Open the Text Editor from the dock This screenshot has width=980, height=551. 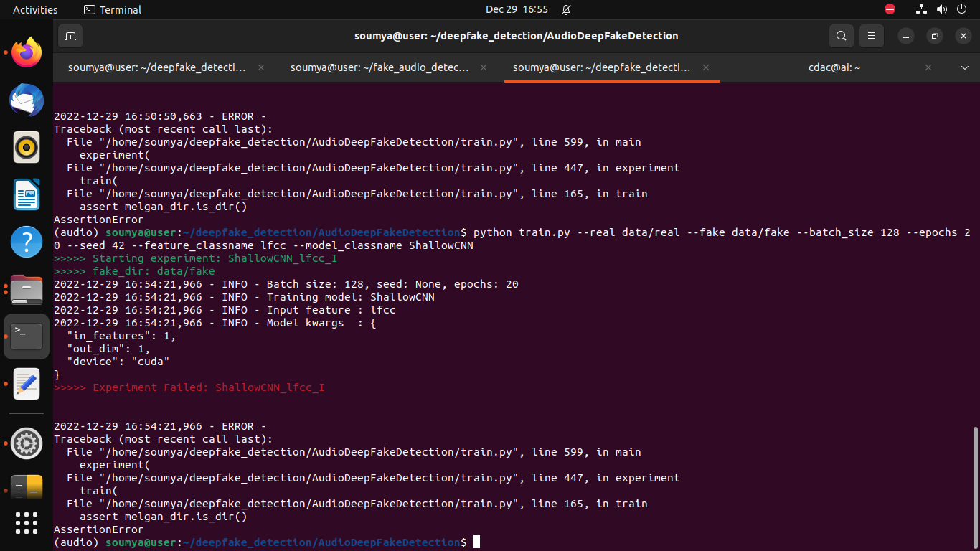pos(26,384)
